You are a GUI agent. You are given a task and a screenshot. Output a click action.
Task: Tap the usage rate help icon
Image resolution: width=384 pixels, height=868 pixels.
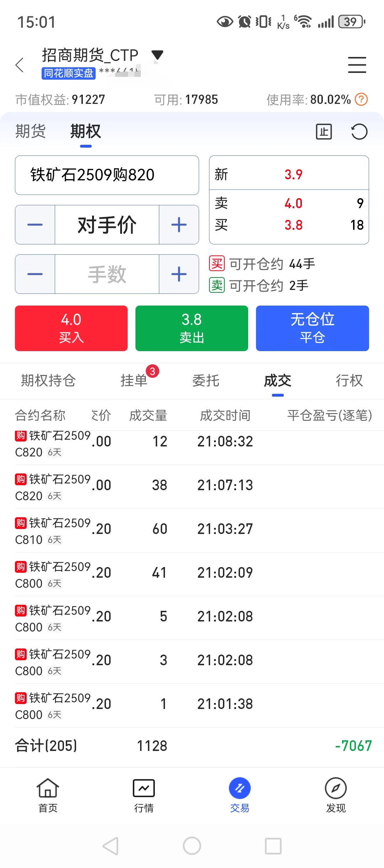pyautogui.click(x=361, y=99)
